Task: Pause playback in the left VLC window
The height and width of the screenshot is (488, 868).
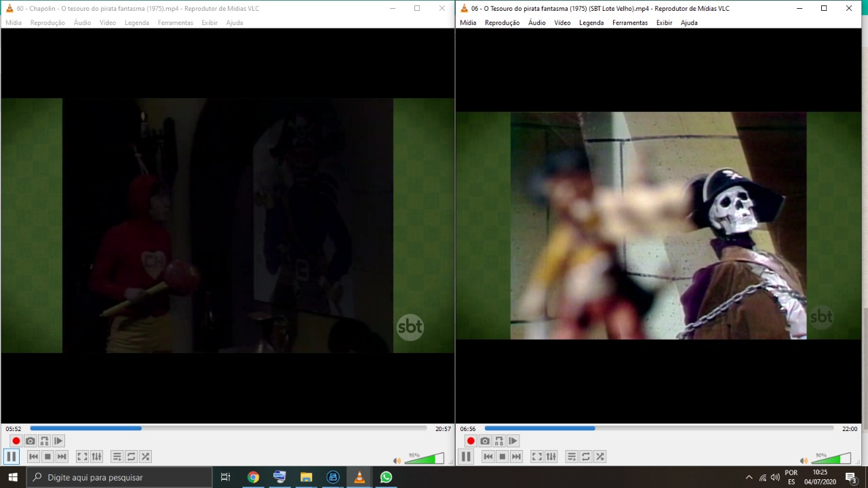Action: pyautogui.click(x=12, y=457)
